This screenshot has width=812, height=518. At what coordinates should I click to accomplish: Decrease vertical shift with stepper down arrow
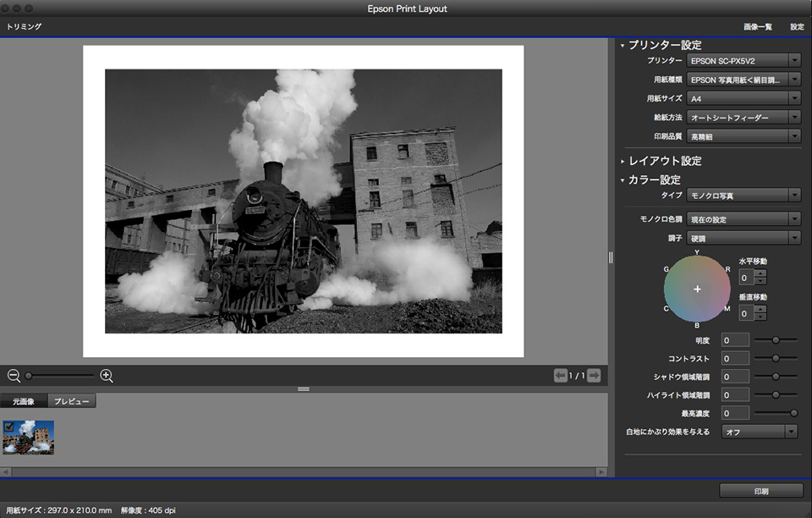tap(760, 317)
